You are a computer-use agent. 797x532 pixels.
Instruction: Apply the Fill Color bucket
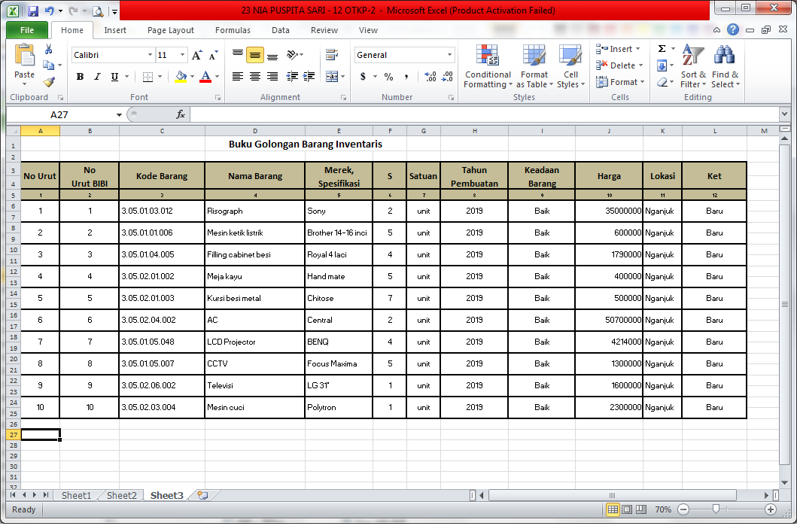tap(181, 77)
